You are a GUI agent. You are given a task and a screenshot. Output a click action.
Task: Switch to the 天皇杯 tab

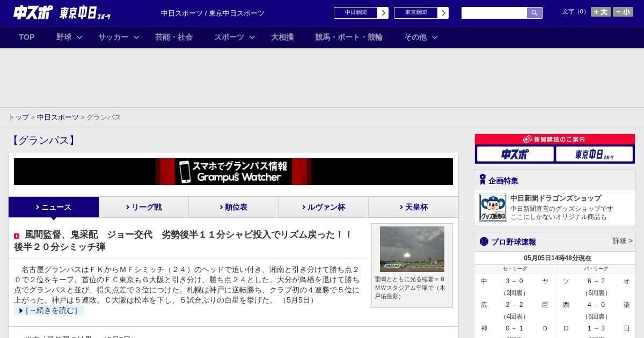pos(413,207)
